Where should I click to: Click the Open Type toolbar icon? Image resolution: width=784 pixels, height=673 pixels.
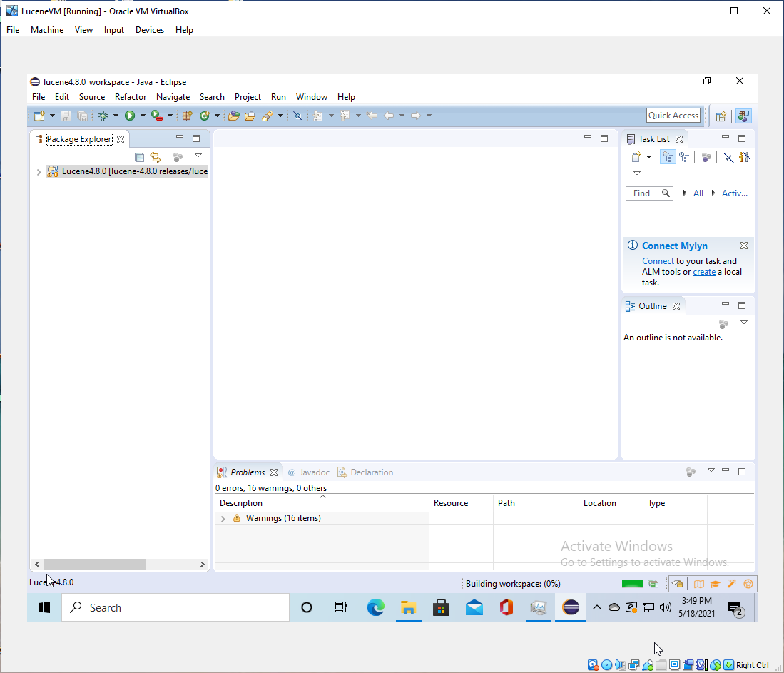pos(233,116)
